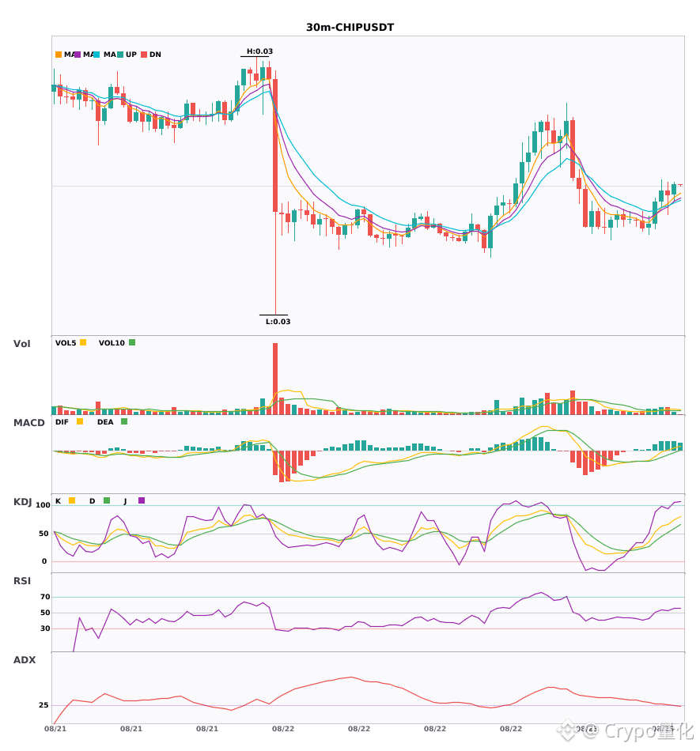Click the green D legend swatch
Image resolution: width=700 pixels, height=751 pixels.
point(107,500)
